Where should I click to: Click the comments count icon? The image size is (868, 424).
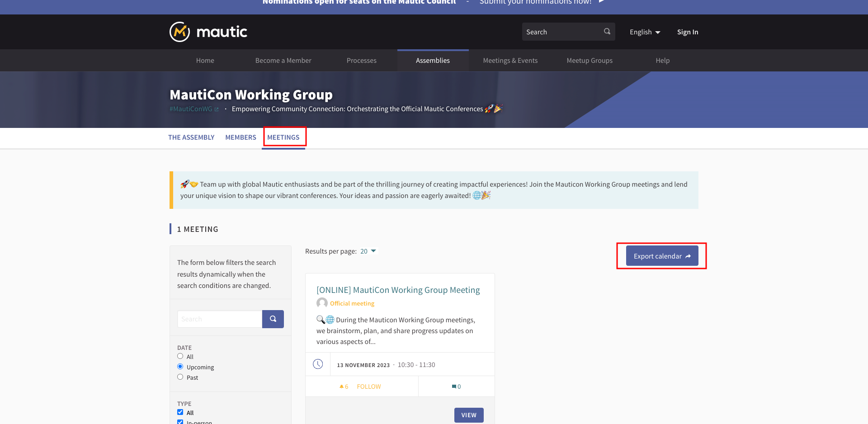454,386
